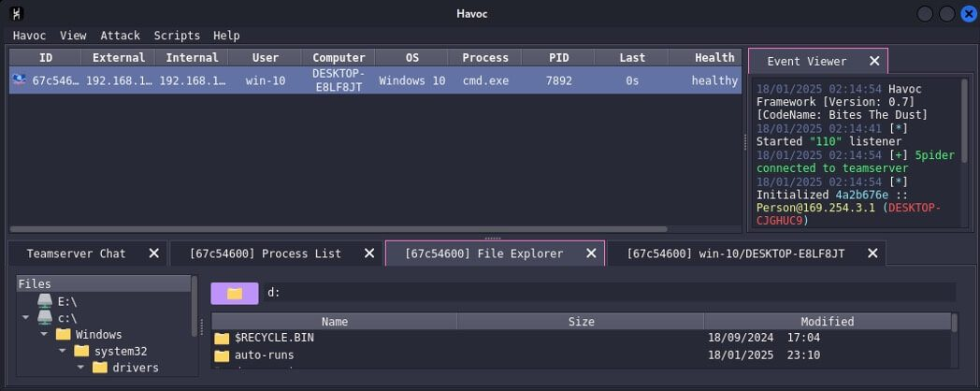This screenshot has width=980, height=391.
Task: Select the E:\ drive icon in Files tree
Action: [44, 301]
